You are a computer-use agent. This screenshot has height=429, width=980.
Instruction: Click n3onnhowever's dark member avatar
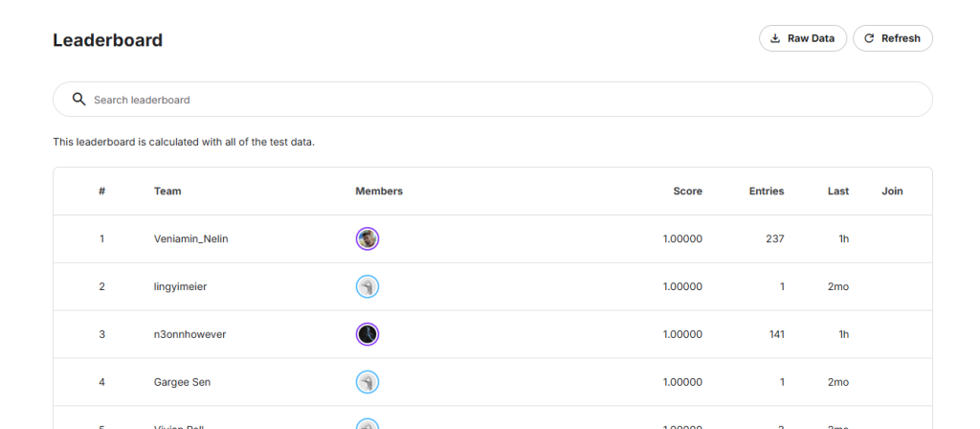click(367, 334)
